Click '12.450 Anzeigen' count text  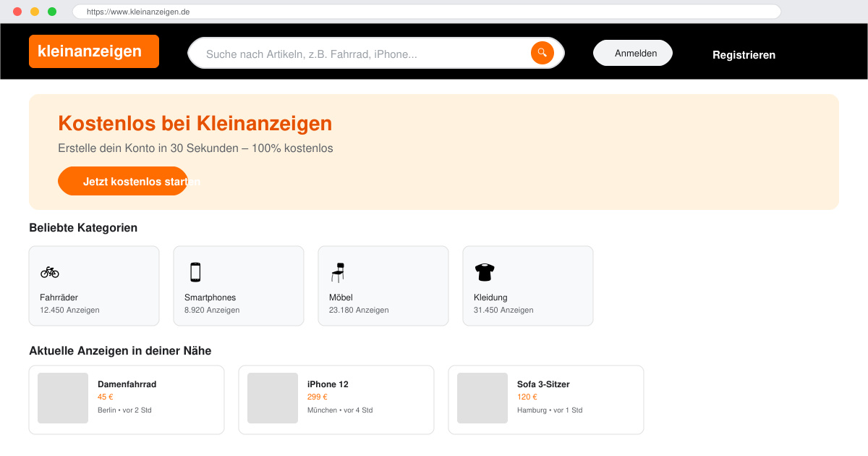pyautogui.click(x=69, y=310)
